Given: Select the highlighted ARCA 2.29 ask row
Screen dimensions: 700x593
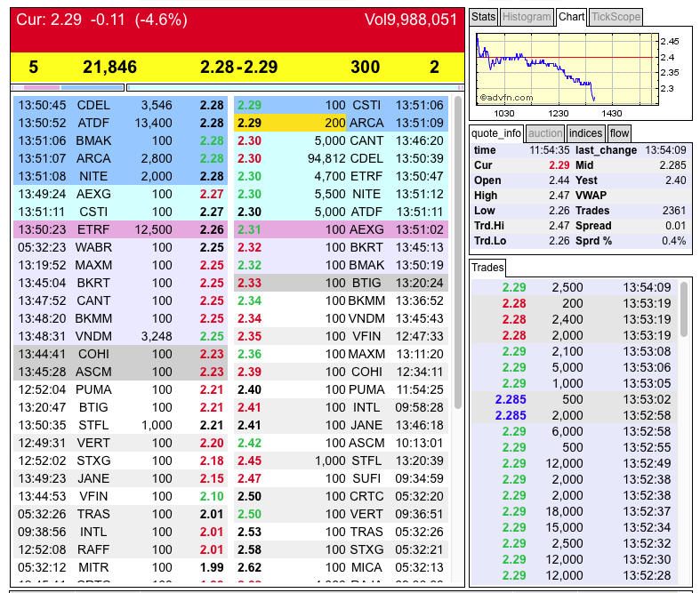Looking at the screenshot, I should (341, 123).
